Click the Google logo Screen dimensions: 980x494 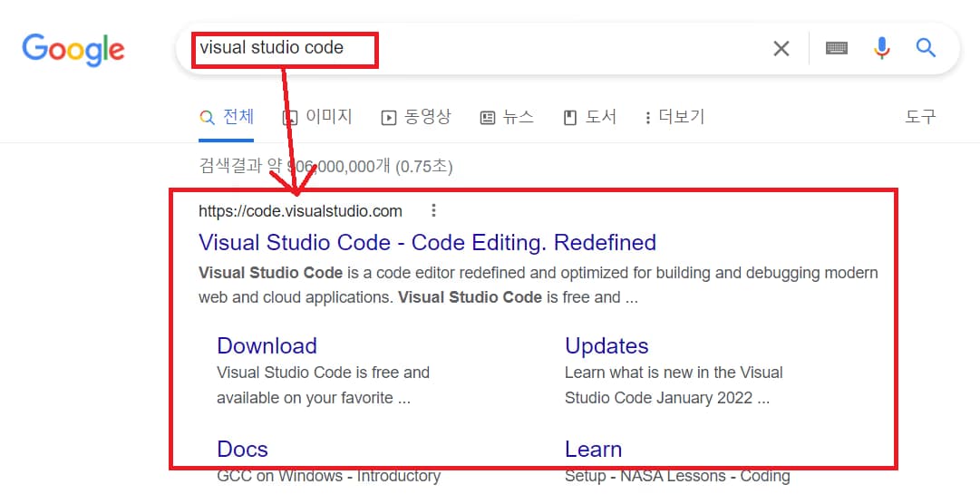[x=73, y=48]
